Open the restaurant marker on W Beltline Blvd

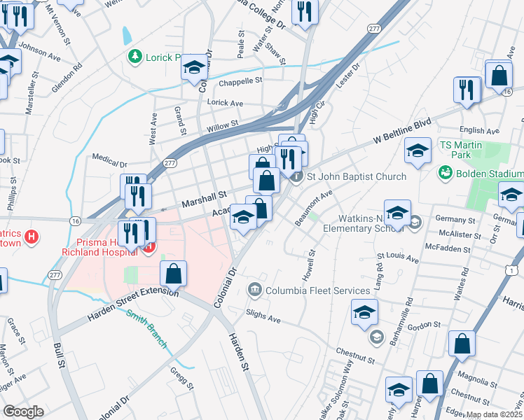(x=467, y=92)
